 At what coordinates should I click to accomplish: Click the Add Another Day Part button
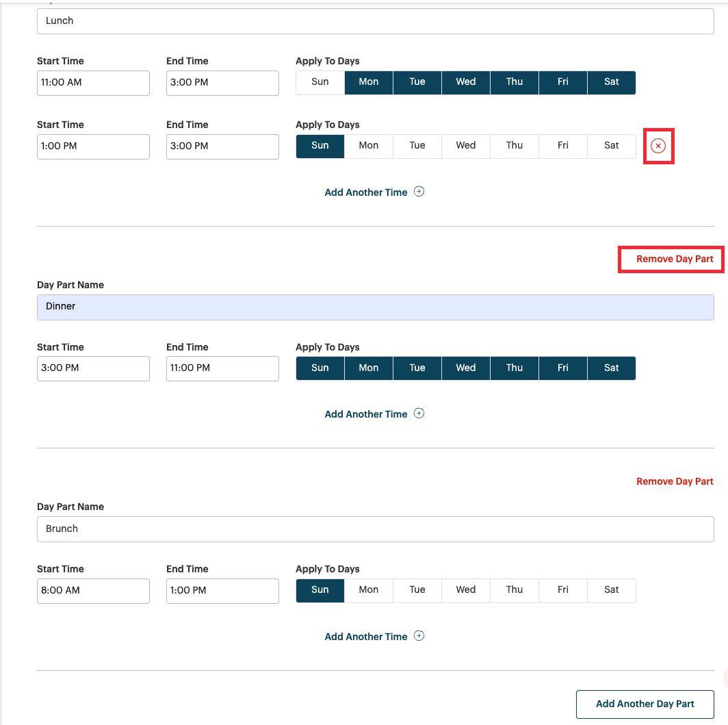click(645, 704)
